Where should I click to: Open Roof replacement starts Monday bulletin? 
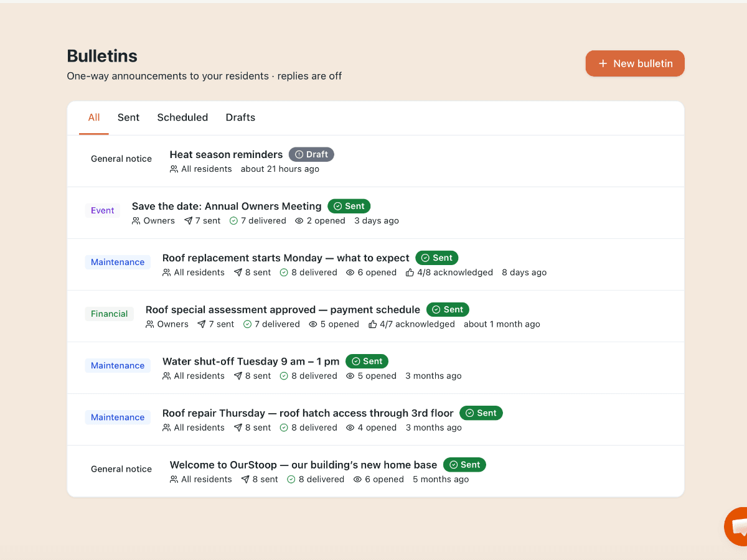tap(286, 258)
